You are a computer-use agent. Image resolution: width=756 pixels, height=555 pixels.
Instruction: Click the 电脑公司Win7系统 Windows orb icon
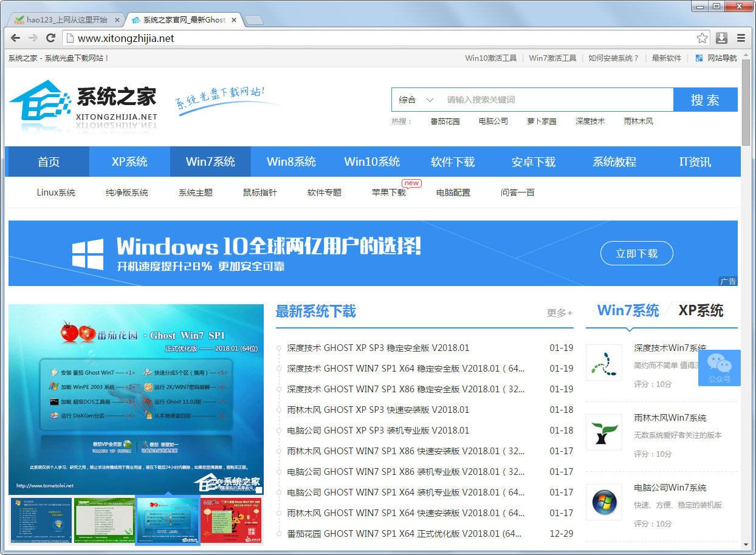tap(604, 502)
